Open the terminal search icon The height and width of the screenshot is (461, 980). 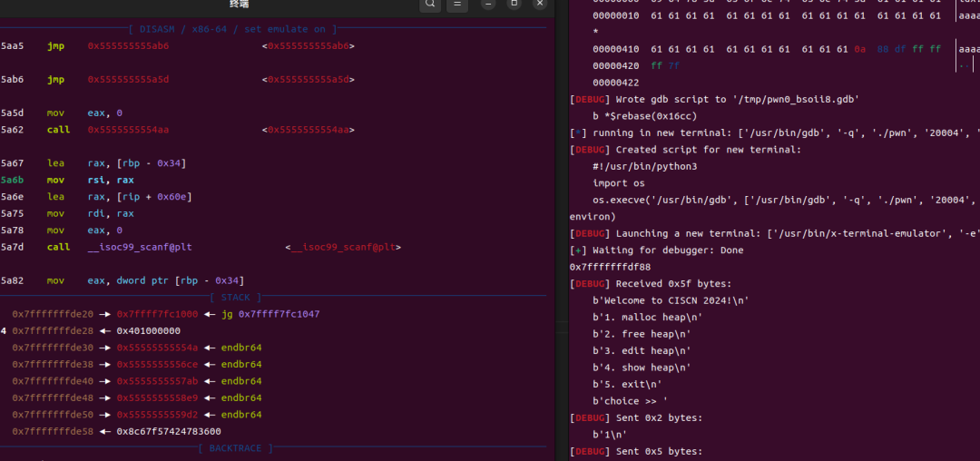point(430,4)
